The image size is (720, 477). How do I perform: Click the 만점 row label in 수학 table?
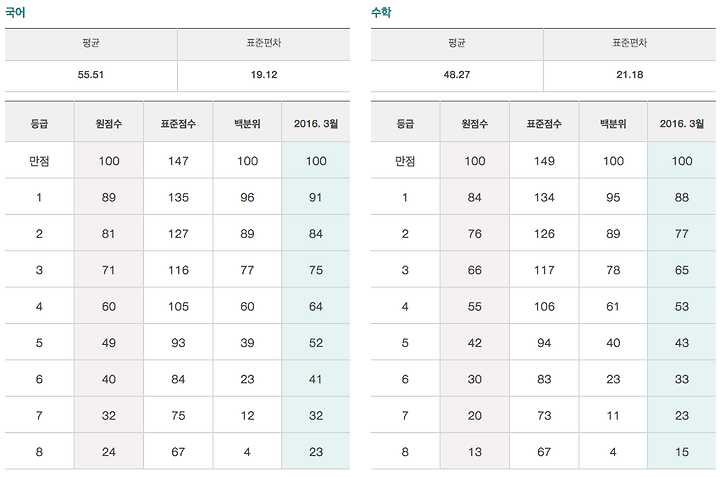(405, 161)
